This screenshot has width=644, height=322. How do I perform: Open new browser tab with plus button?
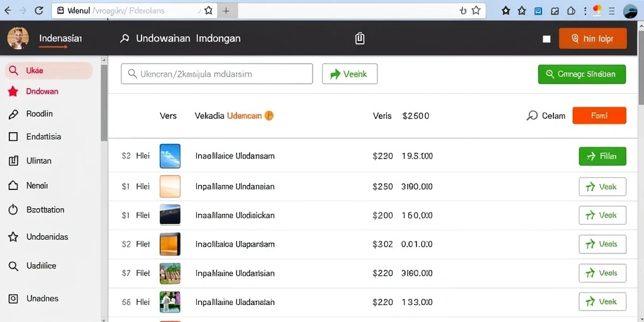point(226,11)
